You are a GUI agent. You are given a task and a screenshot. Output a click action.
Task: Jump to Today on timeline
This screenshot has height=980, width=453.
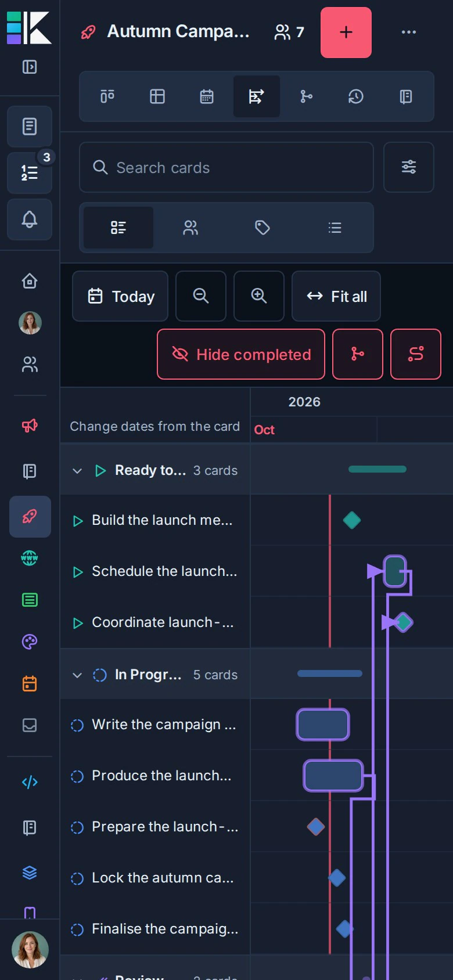tap(120, 296)
